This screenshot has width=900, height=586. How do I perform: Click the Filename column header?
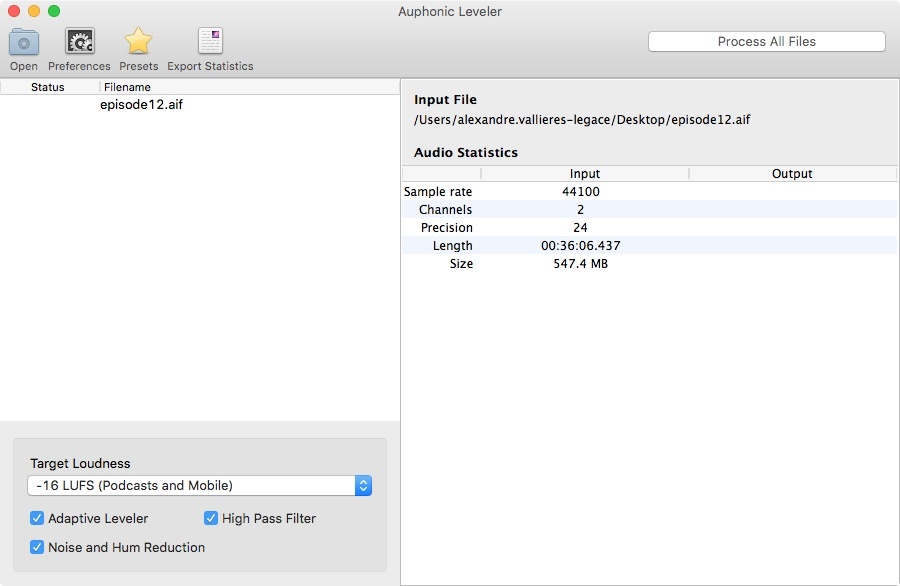pyautogui.click(x=250, y=87)
